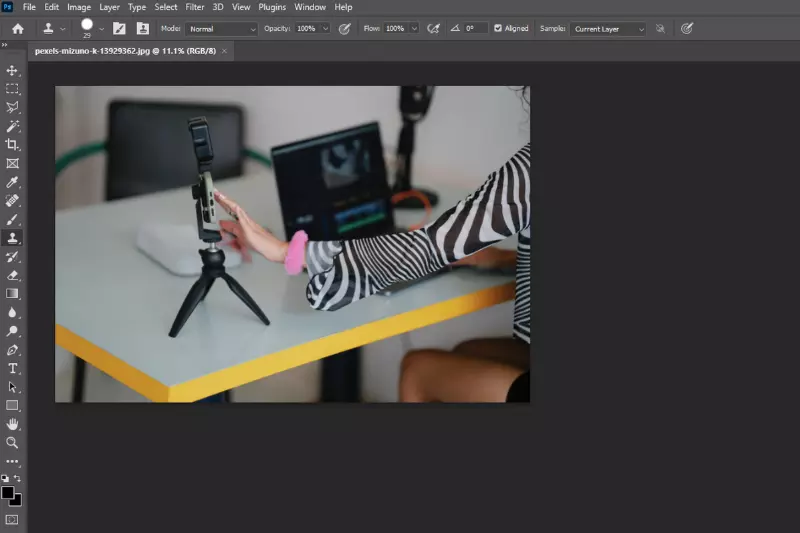Open the brush preset picker
Image resolution: width=800 pixels, height=533 pixels.
pyautogui.click(x=102, y=29)
